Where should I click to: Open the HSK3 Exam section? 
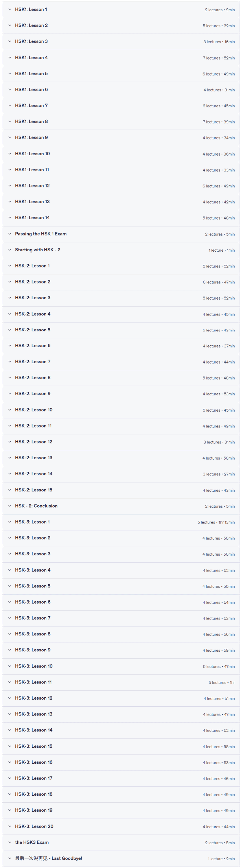[x=121, y=842]
